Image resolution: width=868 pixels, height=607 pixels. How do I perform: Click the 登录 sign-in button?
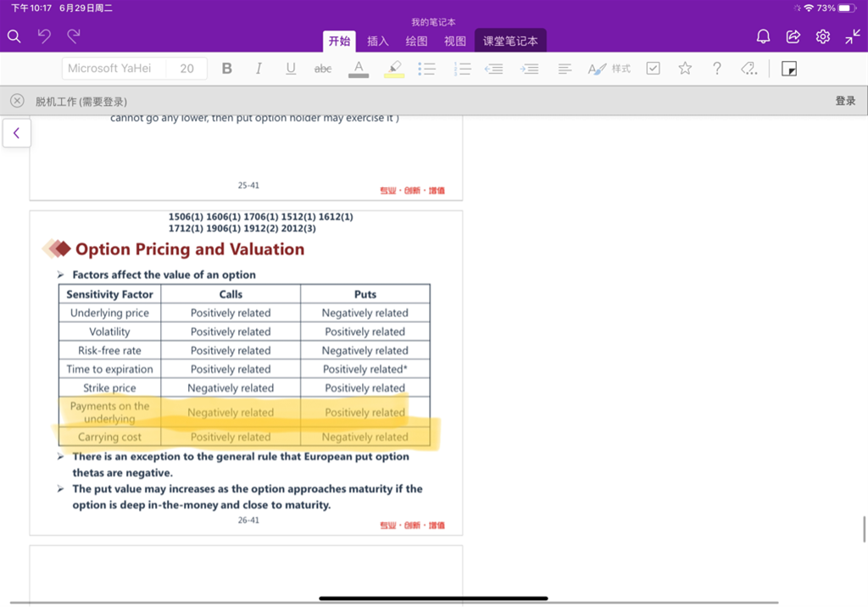845,101
